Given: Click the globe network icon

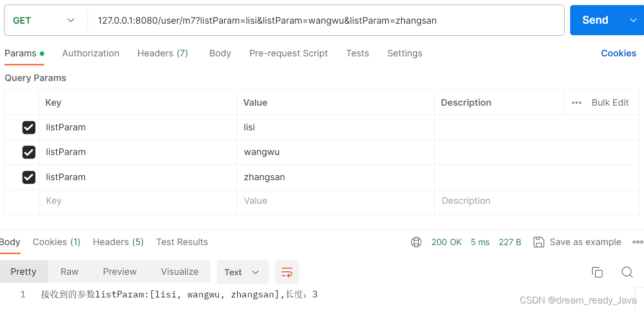Looking at the screenshot, I should [x=416, y=242].
